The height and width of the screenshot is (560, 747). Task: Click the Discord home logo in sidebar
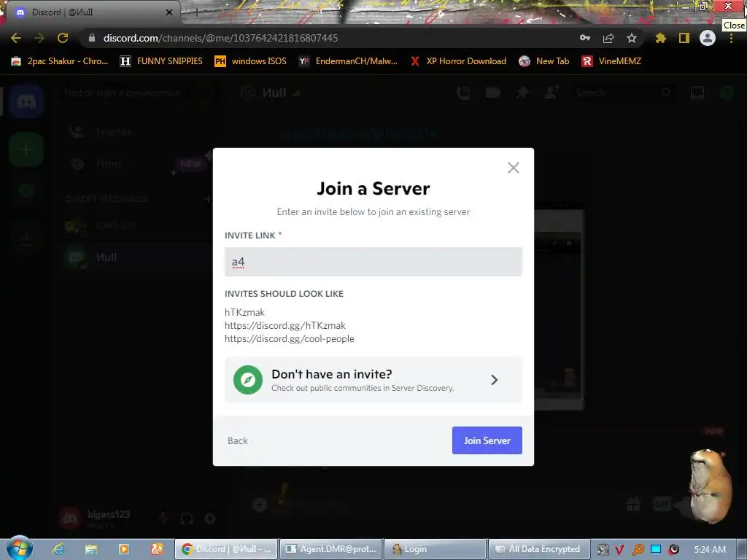[26, 101]
